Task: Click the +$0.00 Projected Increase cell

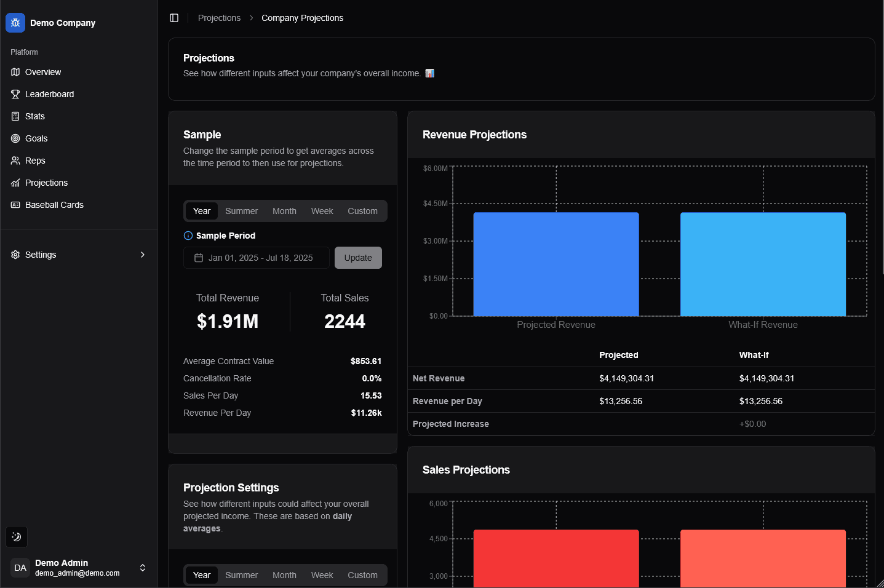Action: point(752,424)
